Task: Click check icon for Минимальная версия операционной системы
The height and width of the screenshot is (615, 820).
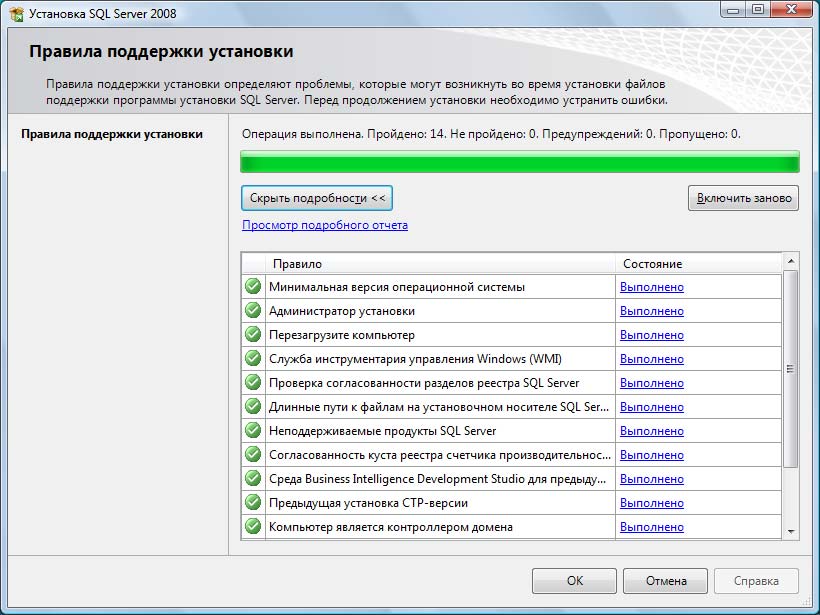Action: (x=253, y=287)
